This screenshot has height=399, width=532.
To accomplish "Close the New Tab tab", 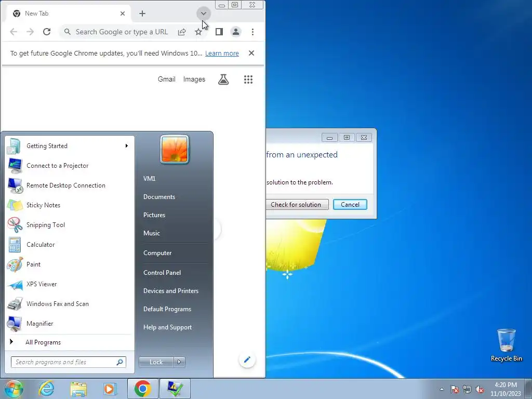I will coord(123,14).
